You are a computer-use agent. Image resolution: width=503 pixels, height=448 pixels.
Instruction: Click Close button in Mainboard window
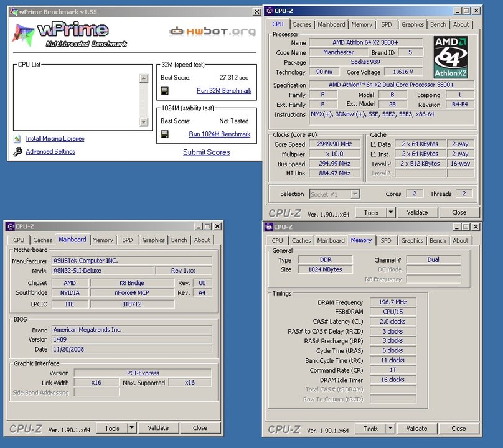[200, 428]
